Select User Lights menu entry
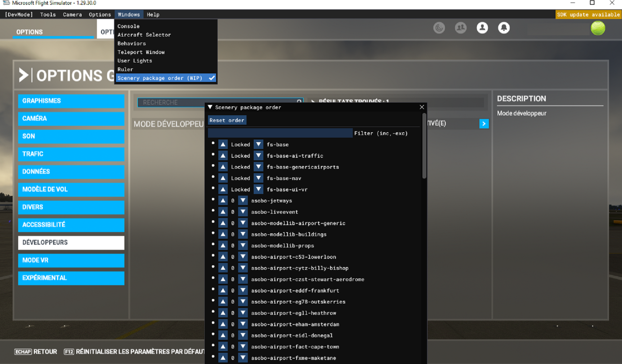 coord(135,61)
